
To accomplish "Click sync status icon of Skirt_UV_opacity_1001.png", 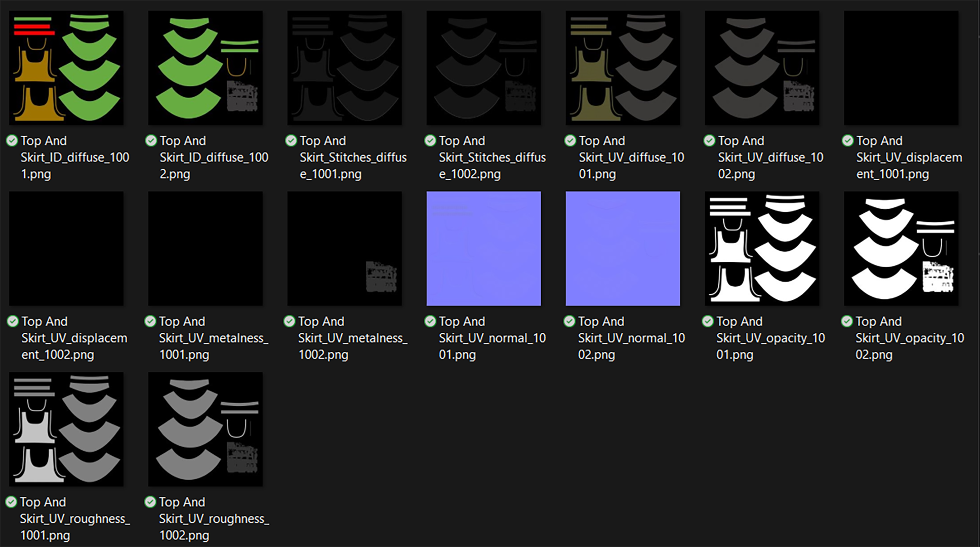I will pos(708,321).
